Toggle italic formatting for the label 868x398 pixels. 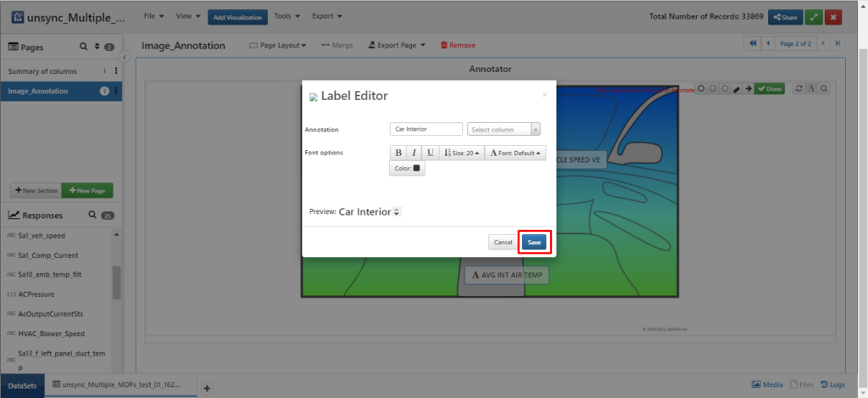[x=414, y=153]
